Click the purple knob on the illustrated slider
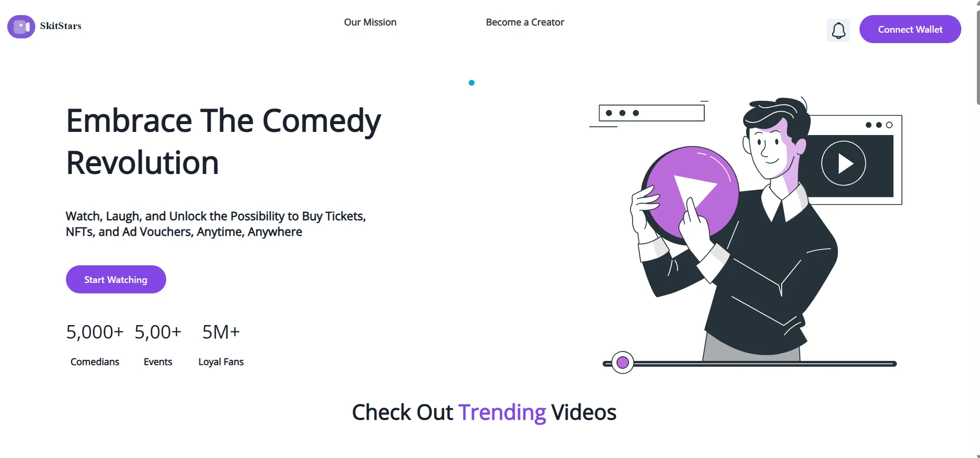Image resolution: width=980 pixels, height=458 pixels. point(623,362)
